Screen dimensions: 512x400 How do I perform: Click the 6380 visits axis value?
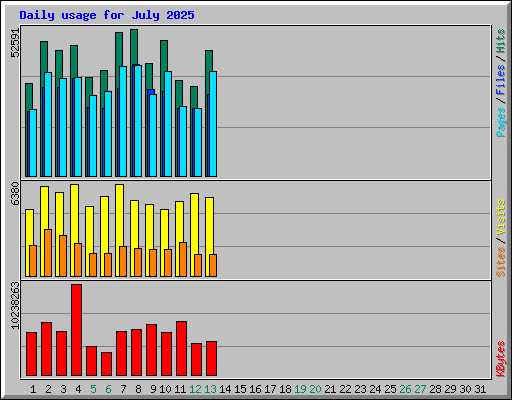[x=15, y=194]
